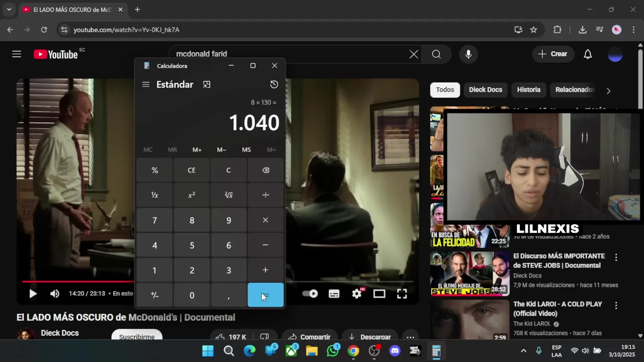Click the C clear button
The image size is (644, 362).
click(228, 170)
